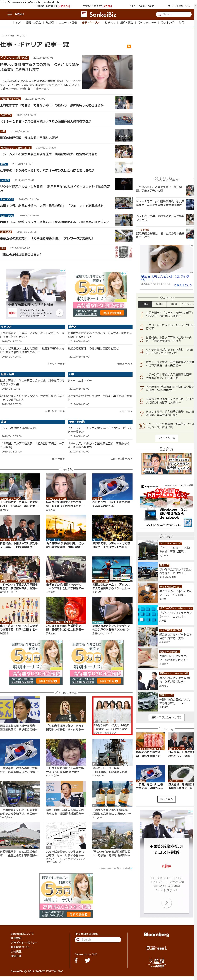This screenshot has height=980, width=197.
Task: Open the 転職・起業 一覧 link
Action: pyautogui.click(x=55, y=411)
